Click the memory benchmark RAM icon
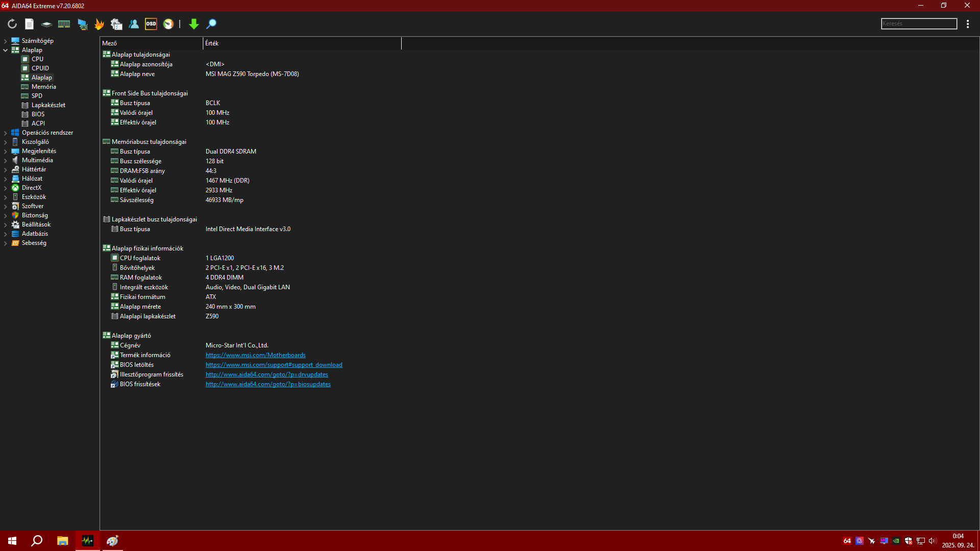 64,24
